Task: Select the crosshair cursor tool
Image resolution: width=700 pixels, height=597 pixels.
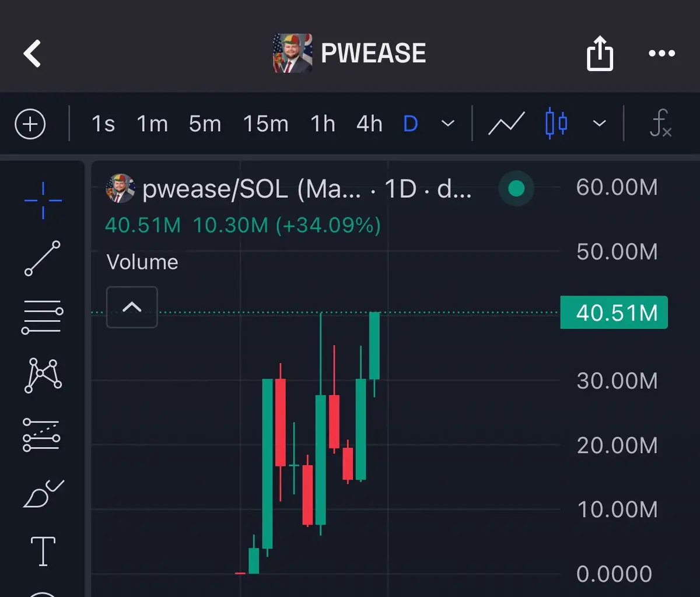Action: pos(43,201)
